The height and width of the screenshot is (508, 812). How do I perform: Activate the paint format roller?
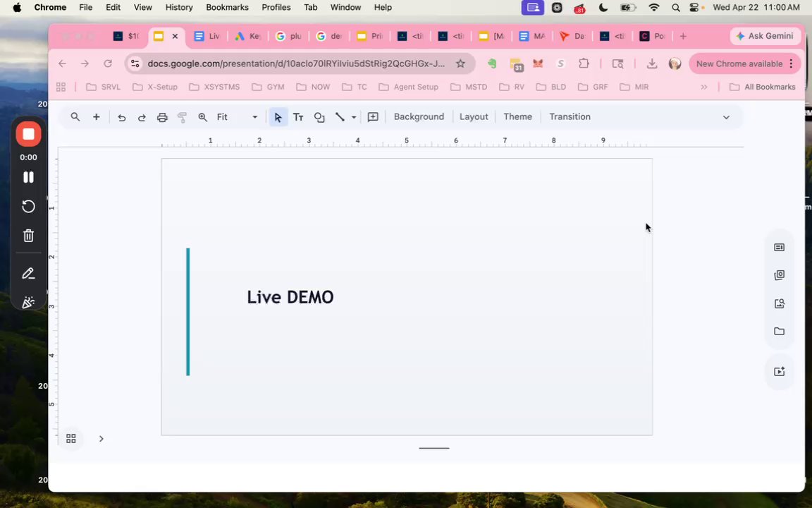[182, 117]
